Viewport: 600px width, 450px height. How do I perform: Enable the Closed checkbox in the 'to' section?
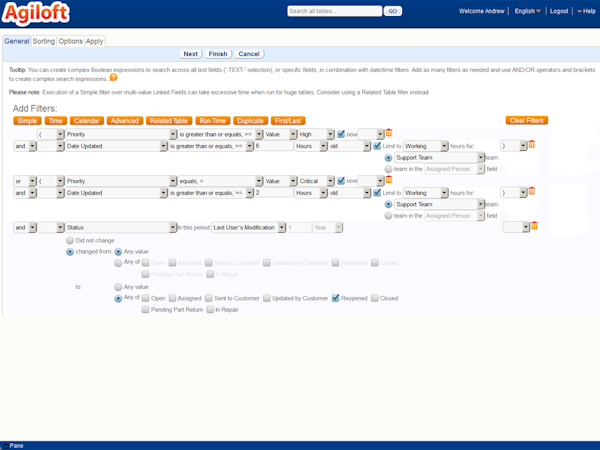[374, 298]
